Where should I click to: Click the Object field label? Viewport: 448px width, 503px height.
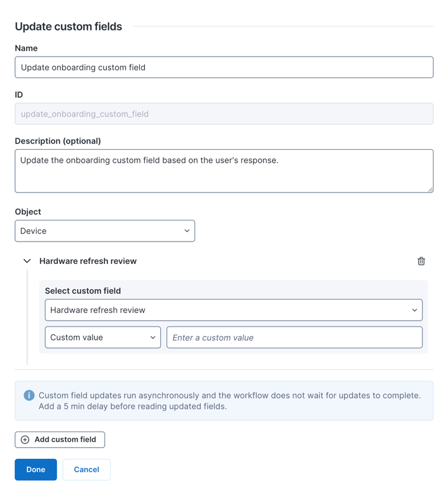tap(28, 212)
